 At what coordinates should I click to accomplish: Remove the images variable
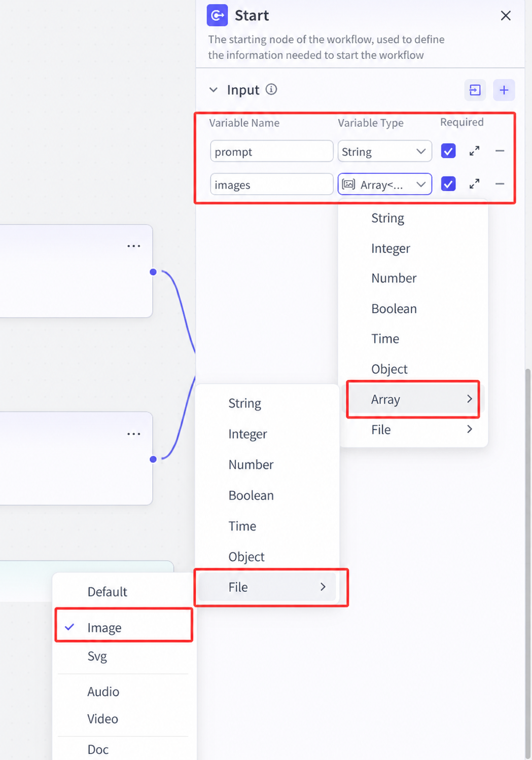(500, 184)
